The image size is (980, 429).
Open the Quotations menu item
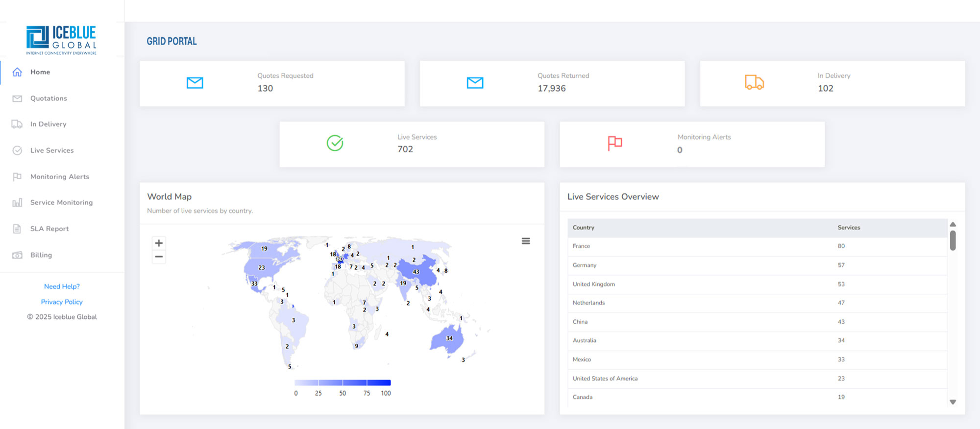coord(49,98)
